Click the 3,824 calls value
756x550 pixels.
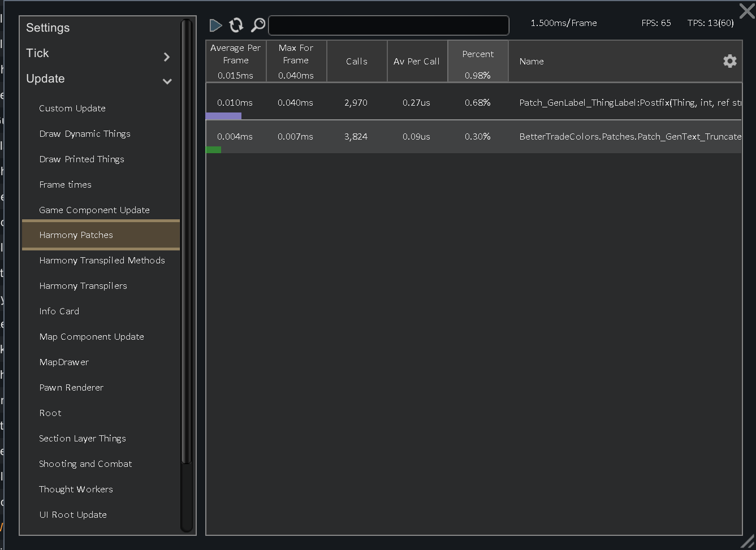356,137
